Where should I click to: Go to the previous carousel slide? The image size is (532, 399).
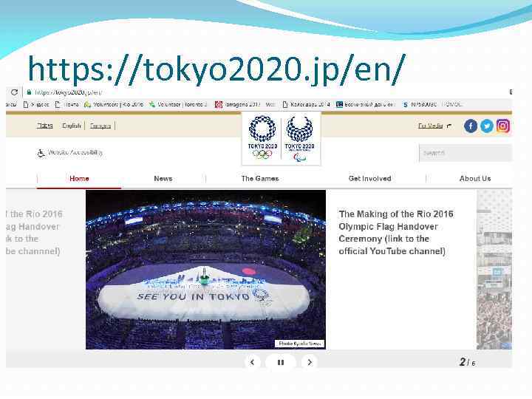click(252, 362)
